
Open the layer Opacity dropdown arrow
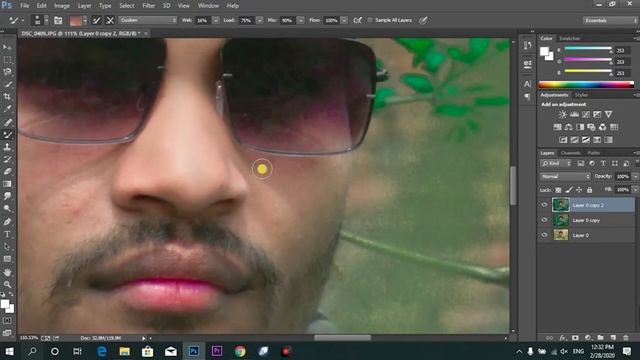tap(635, 176)
